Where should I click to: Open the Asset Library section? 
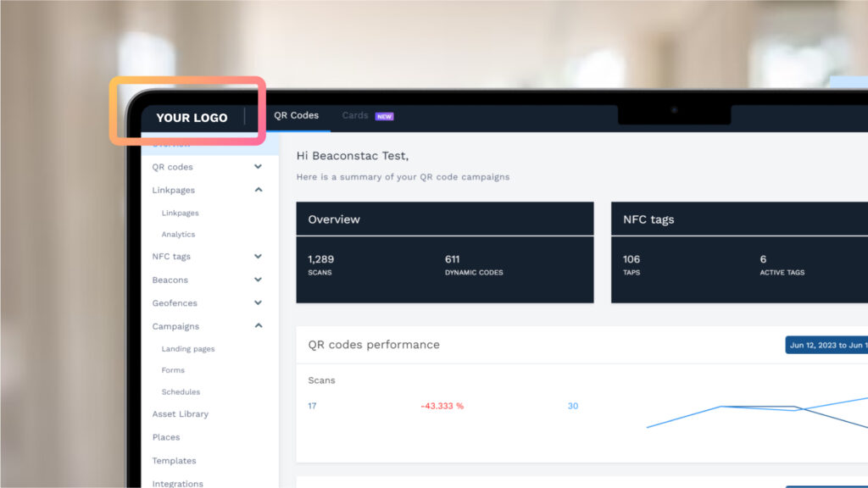[x=181, y=413]
